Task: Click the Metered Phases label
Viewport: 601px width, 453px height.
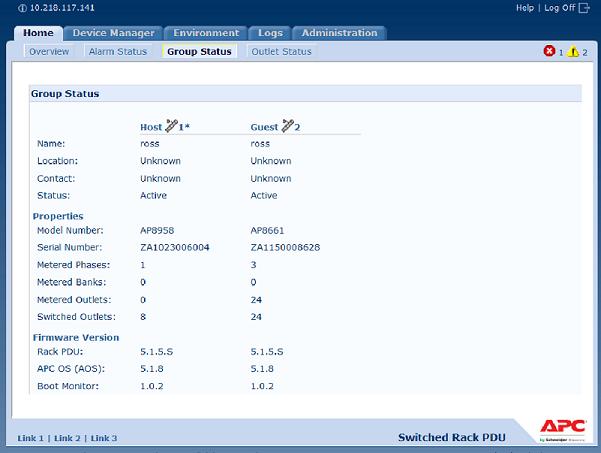Action: (74, 265)
